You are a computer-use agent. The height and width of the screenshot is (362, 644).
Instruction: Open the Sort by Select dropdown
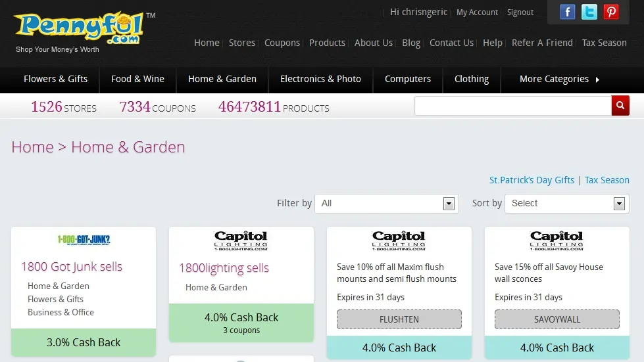(567, 204)
